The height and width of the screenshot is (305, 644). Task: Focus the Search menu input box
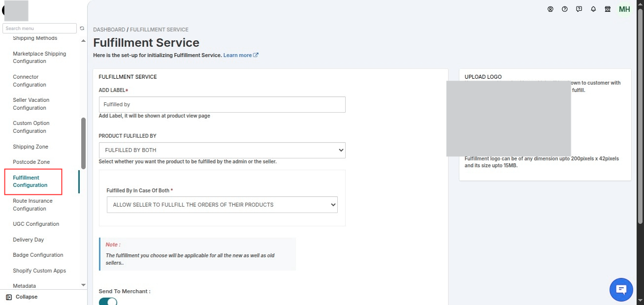[x=40, y=29]
